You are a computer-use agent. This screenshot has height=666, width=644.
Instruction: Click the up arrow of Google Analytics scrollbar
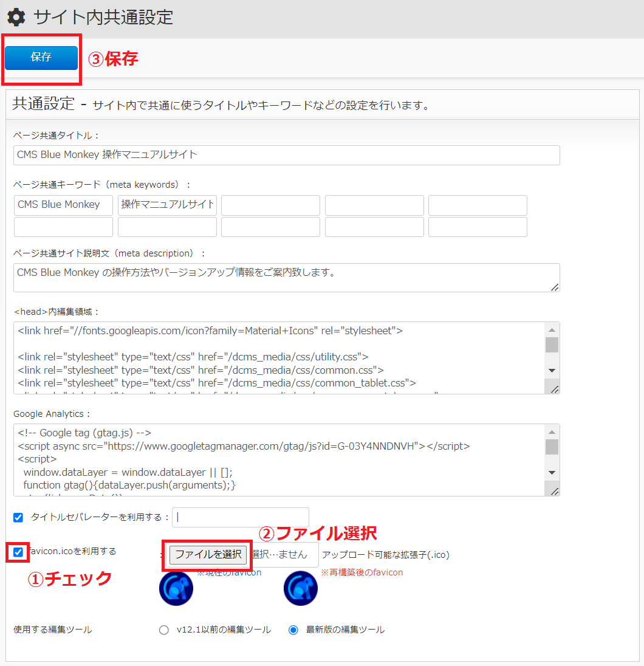[x=552, y=432]
